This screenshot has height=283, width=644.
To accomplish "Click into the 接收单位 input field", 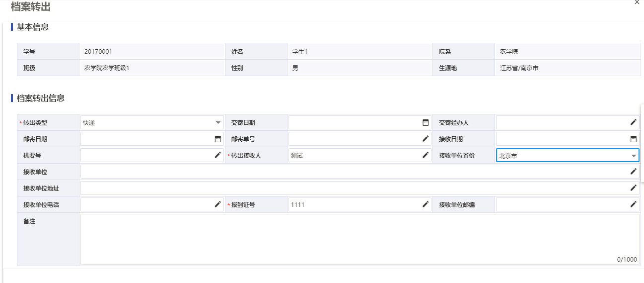I will (360, 172).
